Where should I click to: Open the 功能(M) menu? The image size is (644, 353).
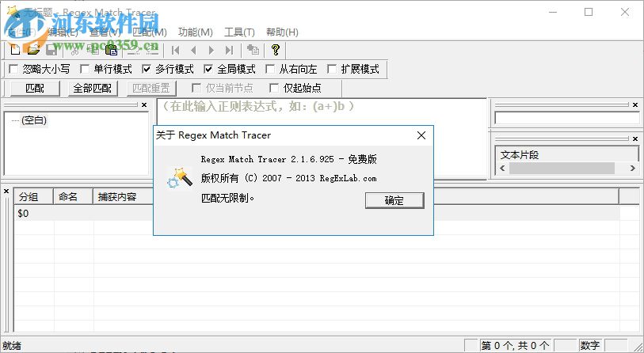tap(196, 32)
